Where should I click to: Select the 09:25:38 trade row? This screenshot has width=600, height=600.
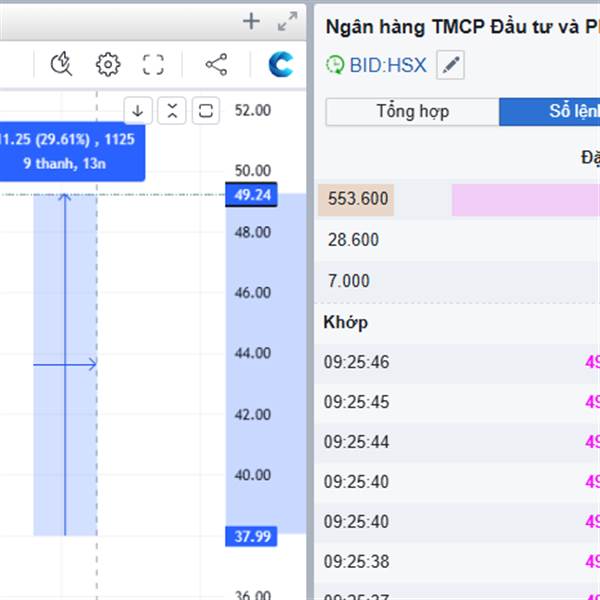click(x=457, y=562)
